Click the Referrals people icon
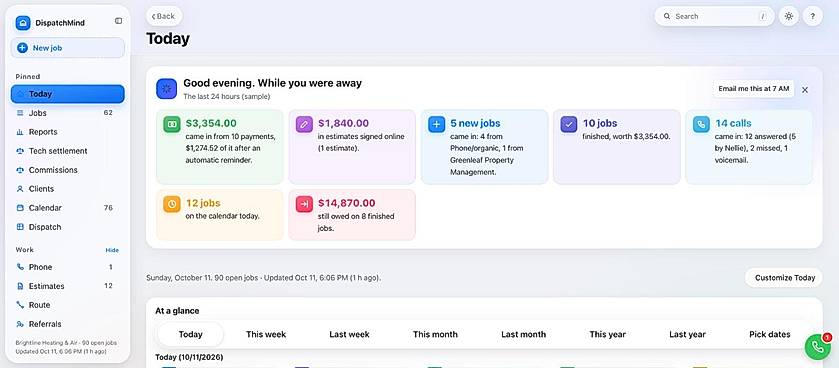Image resolution: width=839 pixels, height=368 pixels. 20,324
